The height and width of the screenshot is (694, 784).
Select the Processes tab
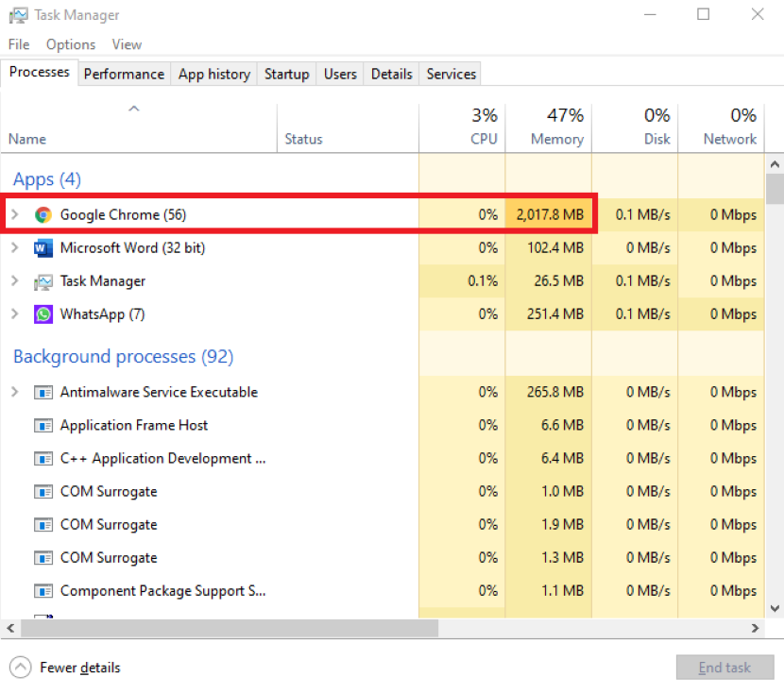tap(39, 73)
